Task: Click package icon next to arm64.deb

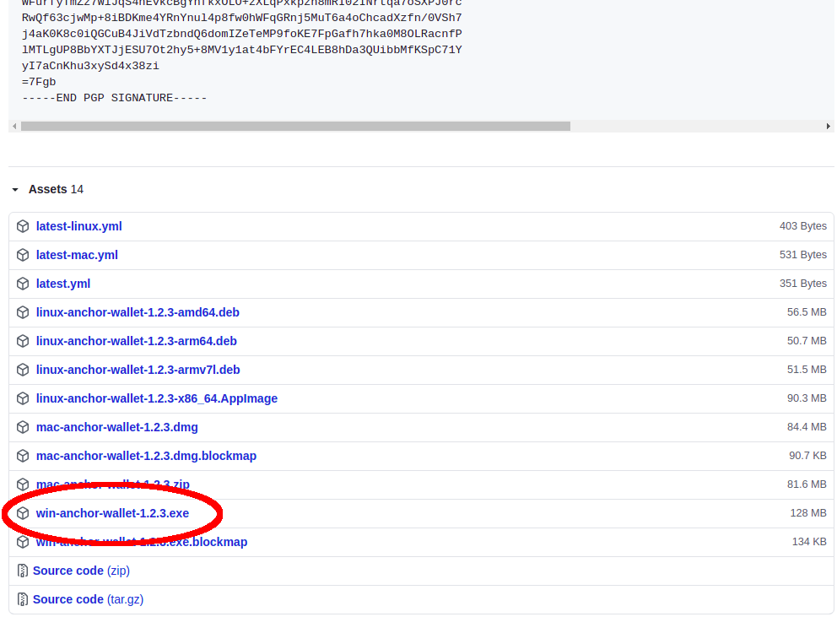Action: [23, 341]
